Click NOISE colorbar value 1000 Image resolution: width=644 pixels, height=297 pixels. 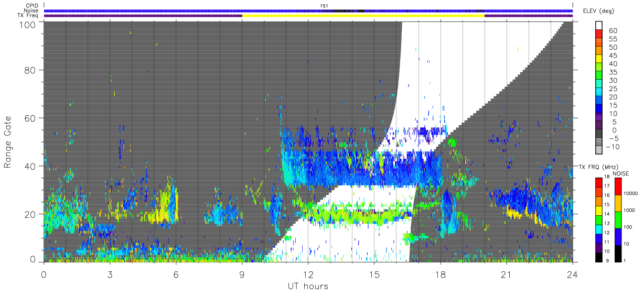tap(628, 210)
